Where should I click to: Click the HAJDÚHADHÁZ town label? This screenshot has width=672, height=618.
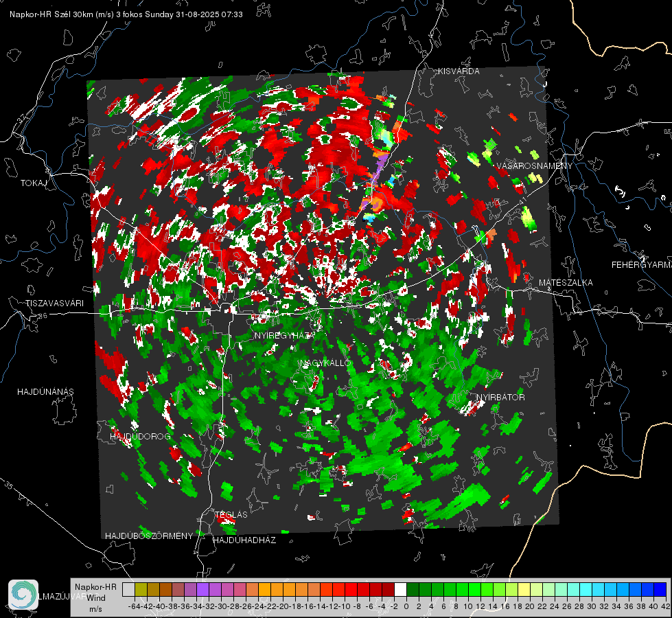(x=244, y=540)
